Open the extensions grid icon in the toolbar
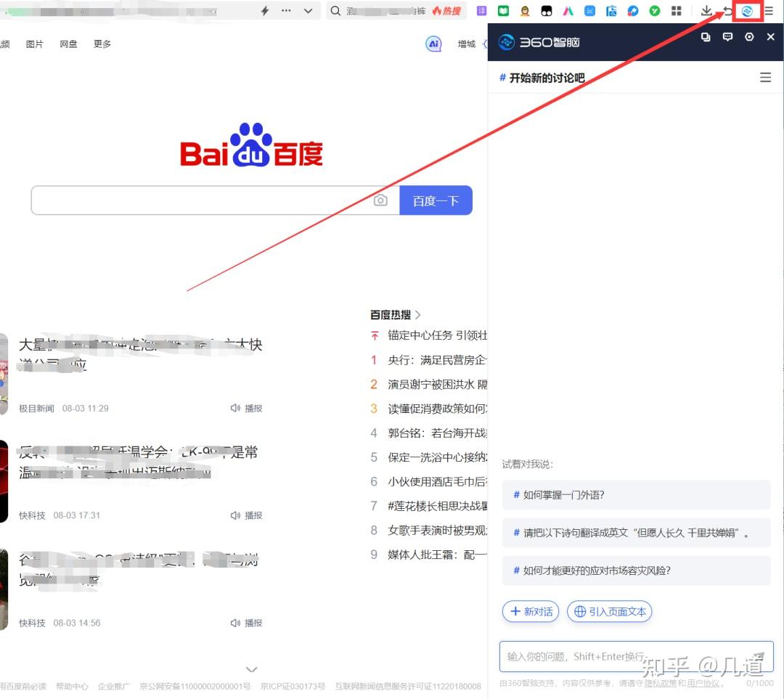Image resolution: width=784 pixels, height=699 pixels. point(678,11)
